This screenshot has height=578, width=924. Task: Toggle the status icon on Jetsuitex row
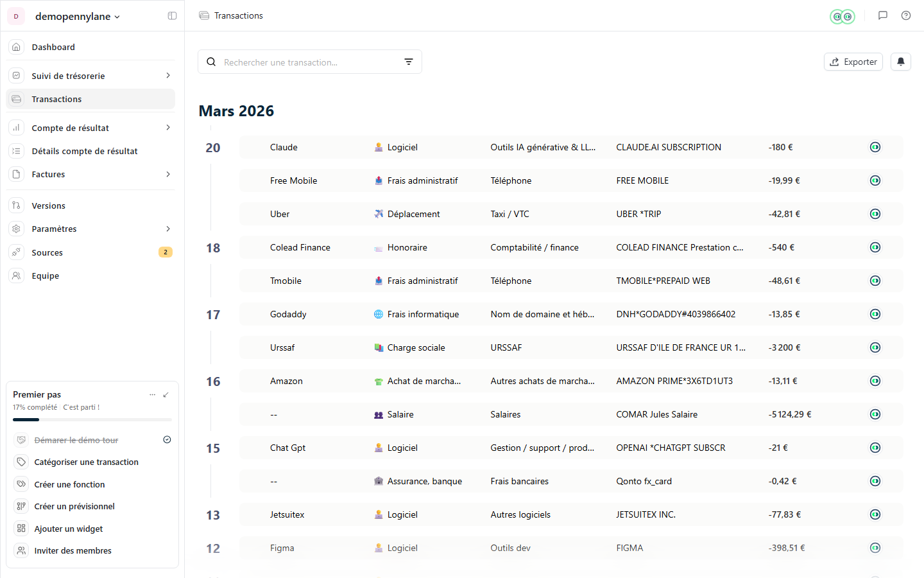point(875,514)
